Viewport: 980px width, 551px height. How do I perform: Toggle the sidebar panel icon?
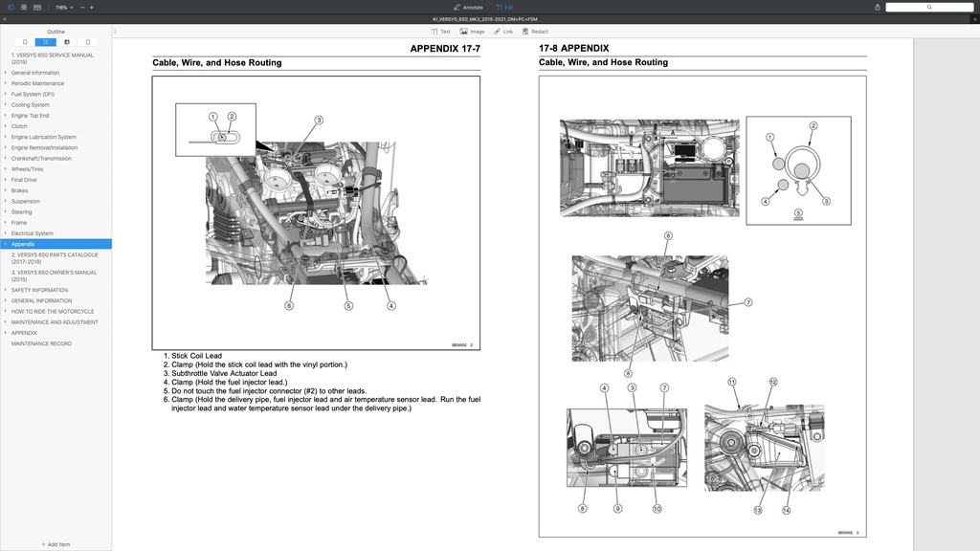click(11, 8)
